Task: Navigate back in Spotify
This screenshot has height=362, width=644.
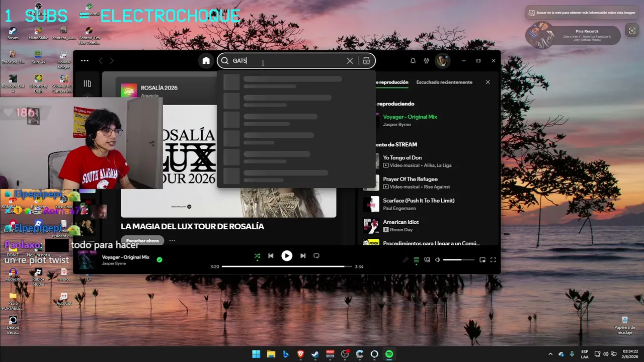Action: click(100, 61)
